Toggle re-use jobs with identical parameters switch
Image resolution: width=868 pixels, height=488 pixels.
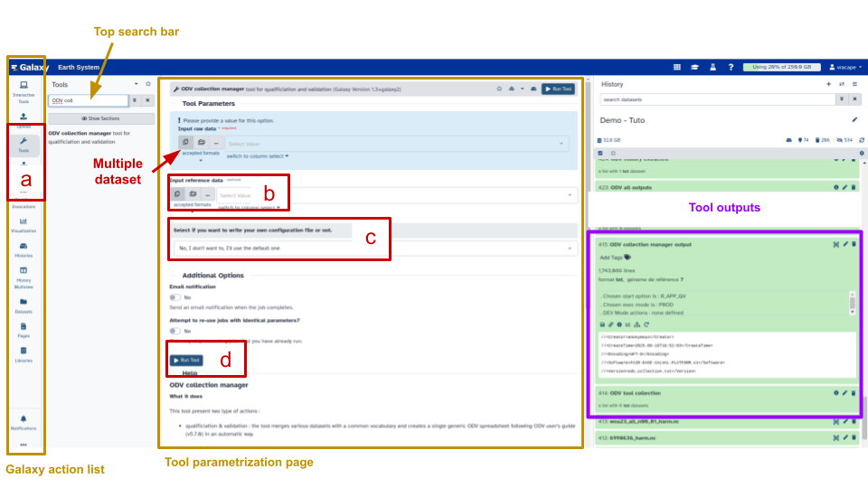175,331
